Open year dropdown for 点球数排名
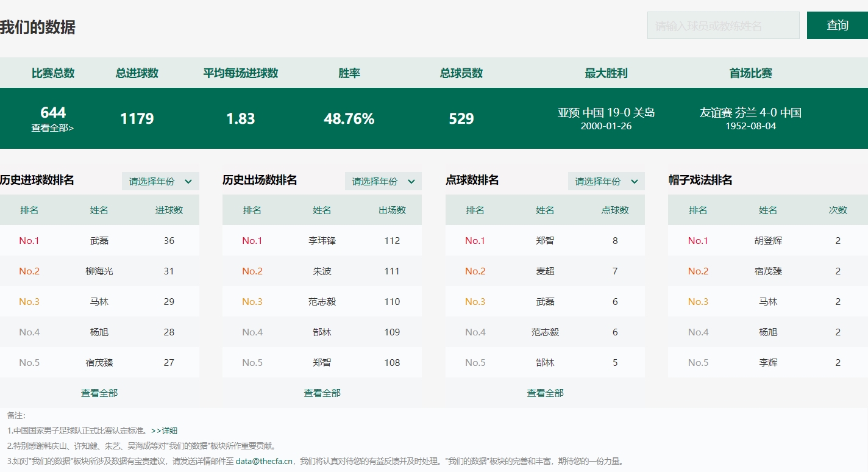The image size is (868, 472). pyautogui.click(x=607, y=181)
